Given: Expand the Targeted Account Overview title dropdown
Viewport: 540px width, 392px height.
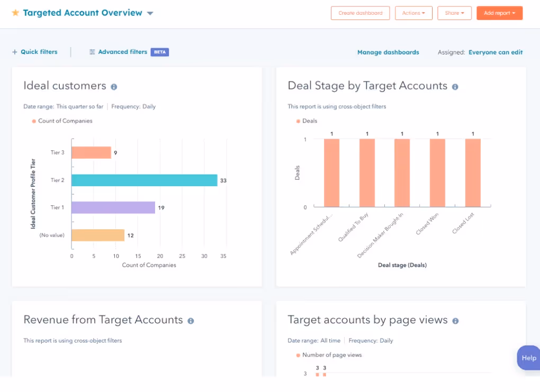Looking at the screenshot, I should click(x=150, y=13).
